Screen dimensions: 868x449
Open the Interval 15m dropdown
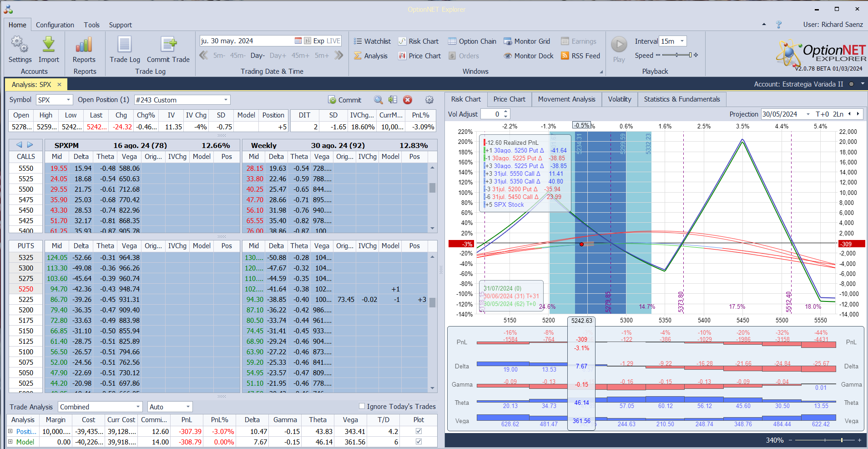click(682, 41)
